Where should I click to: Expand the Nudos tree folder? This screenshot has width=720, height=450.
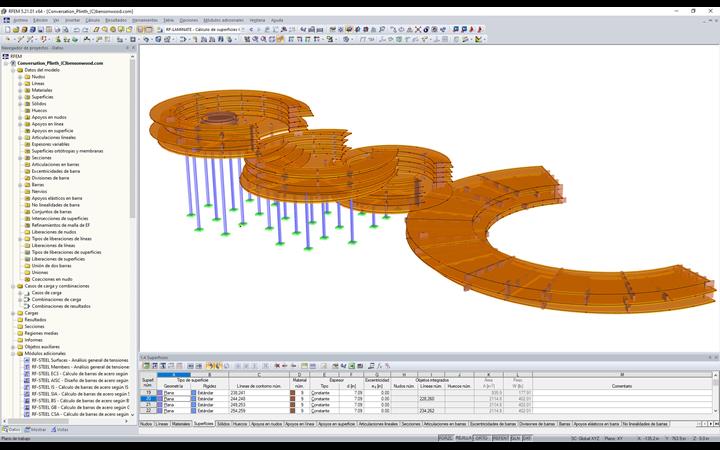click(20, 77)
